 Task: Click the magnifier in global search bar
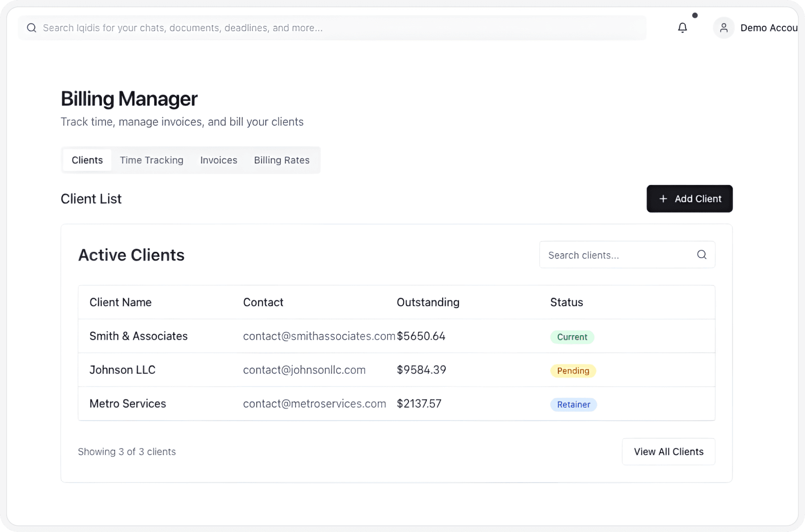[31, 28]
